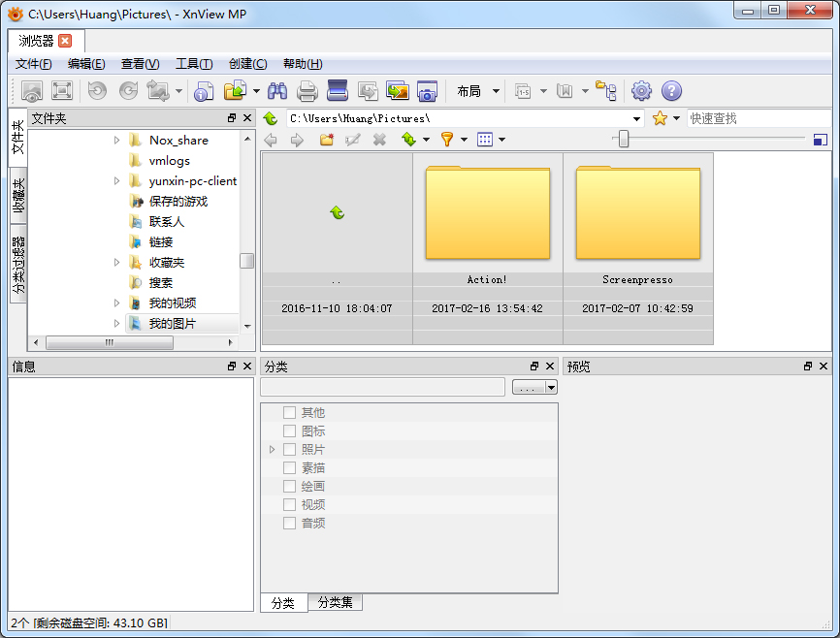Open the 工具(T) menu

tap(194, 64)
